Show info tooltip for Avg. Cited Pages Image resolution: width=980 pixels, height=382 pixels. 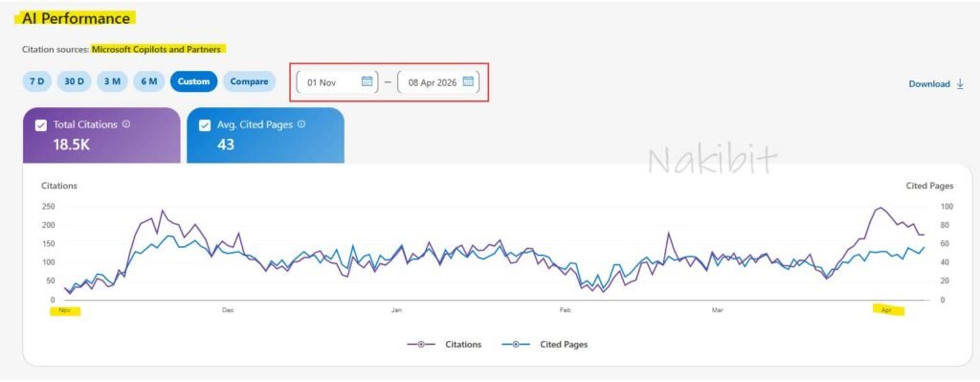pos(301,124)
